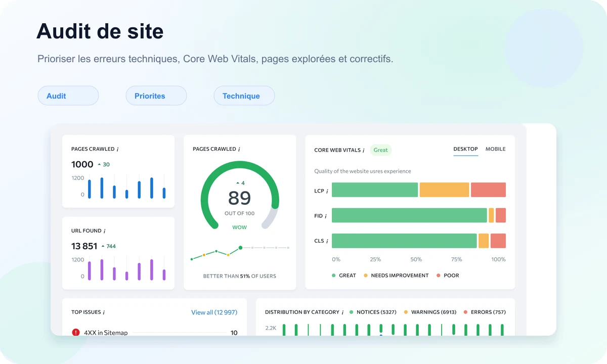The width and height of the screenshot is (607, 364).
Task: Click info icon on the score gauge card title
Action: [239, 150]
